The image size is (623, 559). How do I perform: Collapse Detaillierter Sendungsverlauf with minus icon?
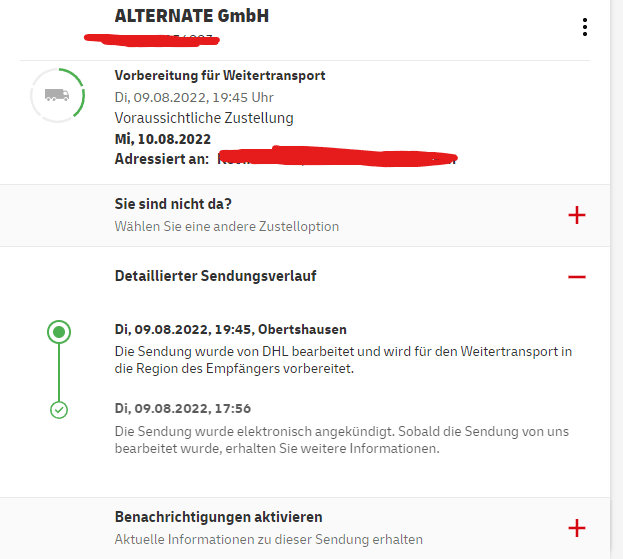point(577,277)
